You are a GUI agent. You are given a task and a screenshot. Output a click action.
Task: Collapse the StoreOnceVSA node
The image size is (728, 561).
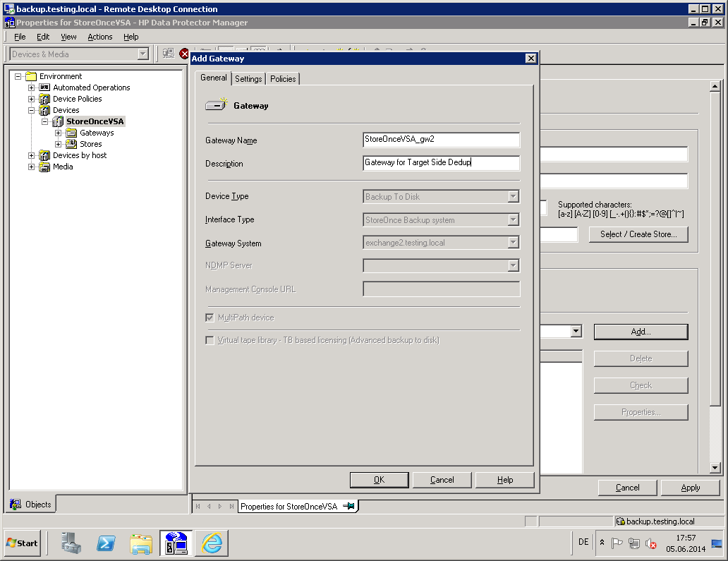tap(45, 121)
